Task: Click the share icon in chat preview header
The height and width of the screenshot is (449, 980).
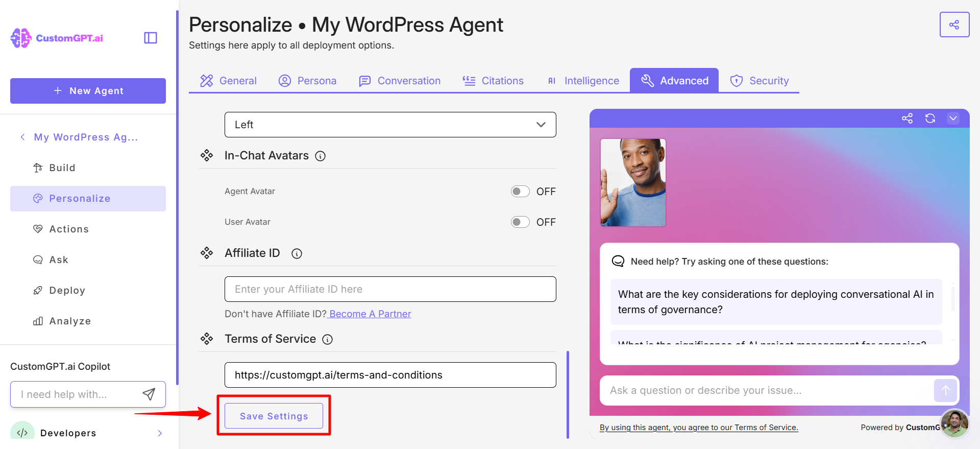Action: tap(907, 119)
